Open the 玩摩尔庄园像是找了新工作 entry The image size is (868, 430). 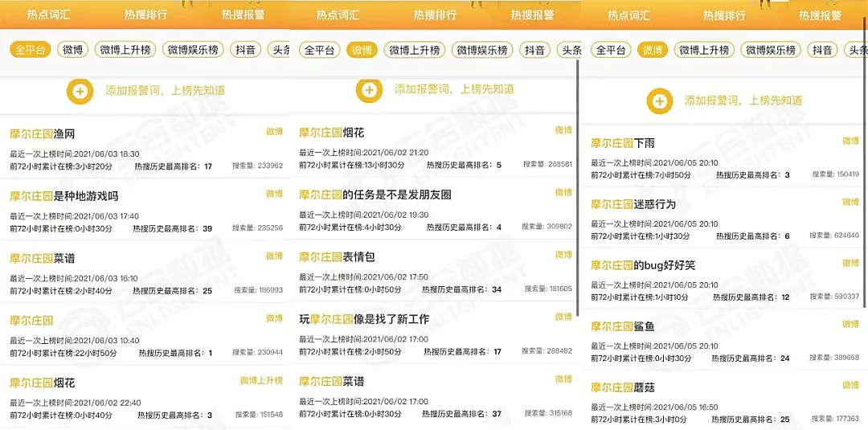pyautogui.click(x=434, y=334)
